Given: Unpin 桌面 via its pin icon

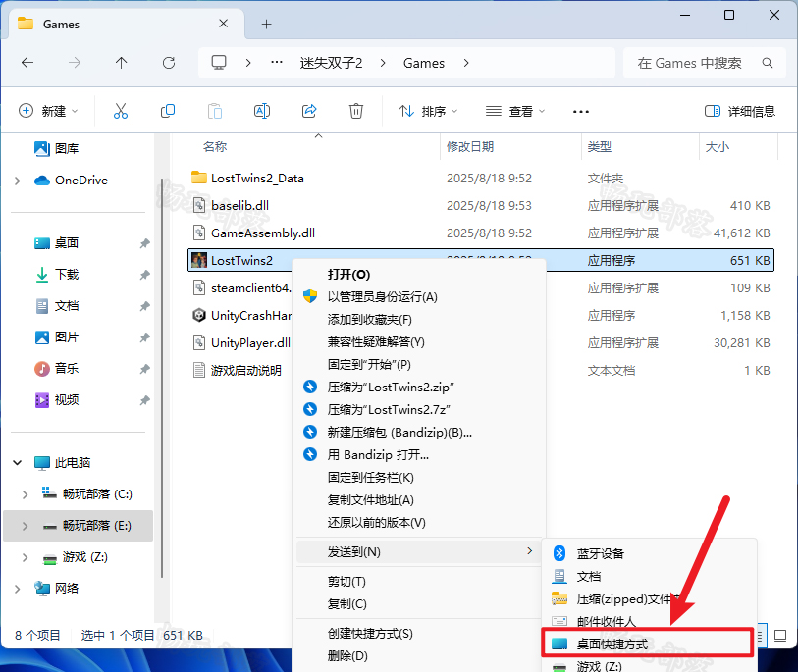Looking at the screenshot, I should pos(144,243).
